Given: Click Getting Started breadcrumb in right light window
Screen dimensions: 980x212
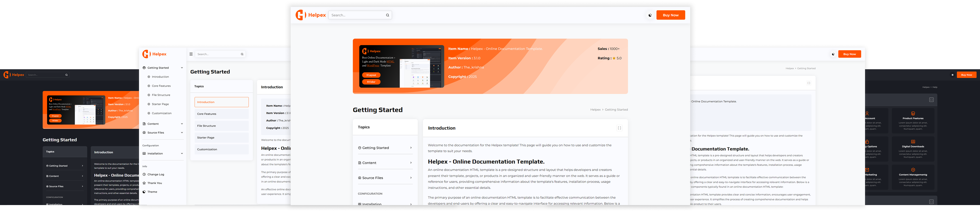Looking at the screenshot, I should (x=806, y=69).
